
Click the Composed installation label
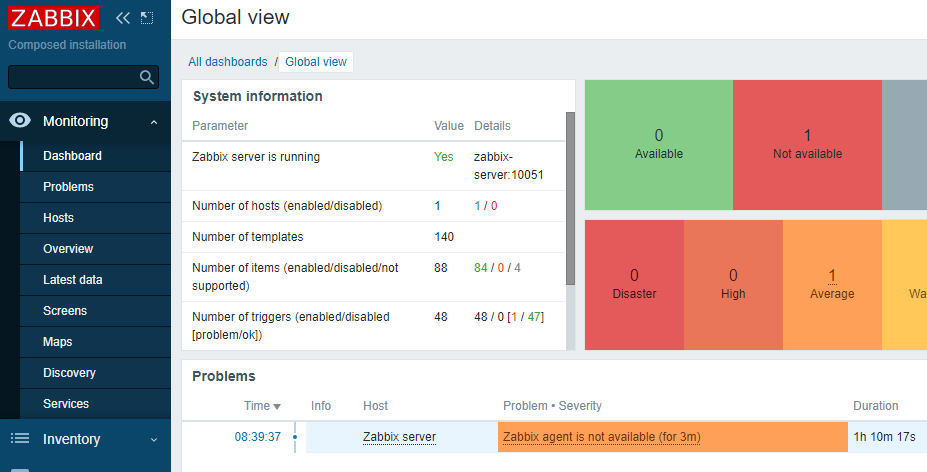67,45
